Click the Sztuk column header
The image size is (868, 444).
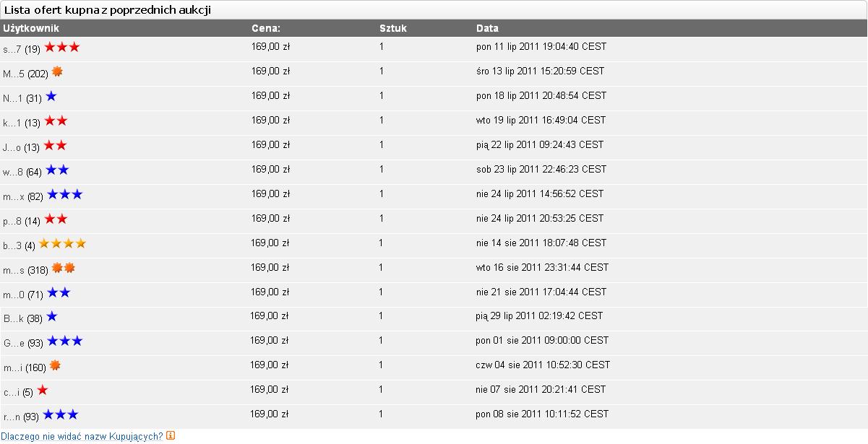click(393, 28)
